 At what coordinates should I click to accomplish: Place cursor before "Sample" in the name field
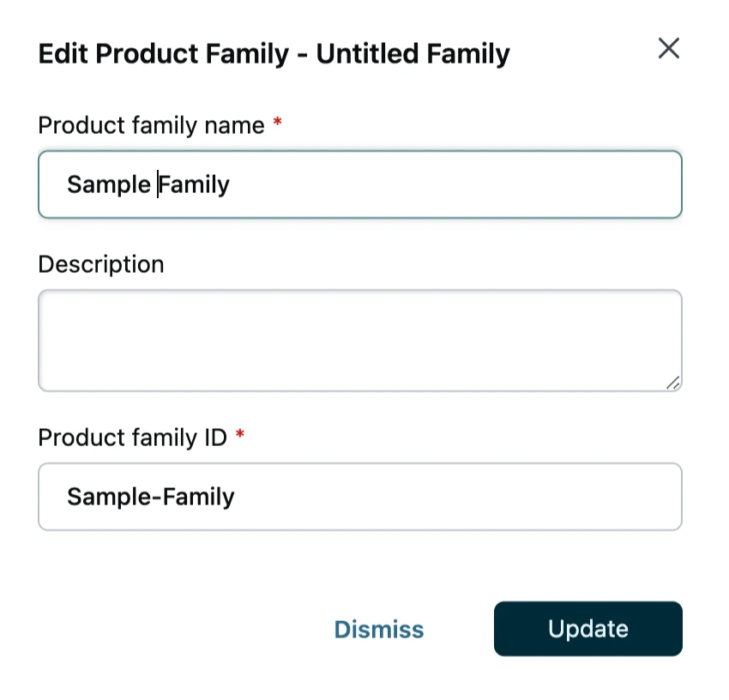coord(68,184)
